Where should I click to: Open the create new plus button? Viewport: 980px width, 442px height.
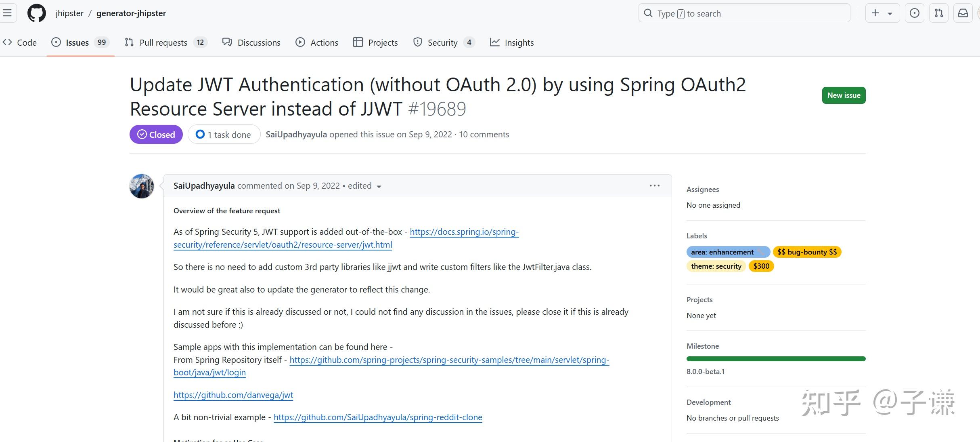click(x=875, y=13)
